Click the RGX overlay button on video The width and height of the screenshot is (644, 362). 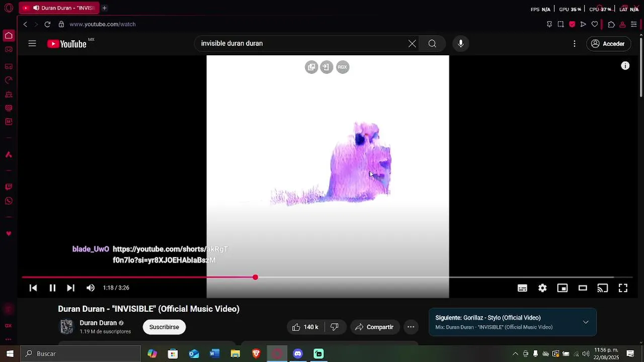pyautogui.click(x=343, y=67)
